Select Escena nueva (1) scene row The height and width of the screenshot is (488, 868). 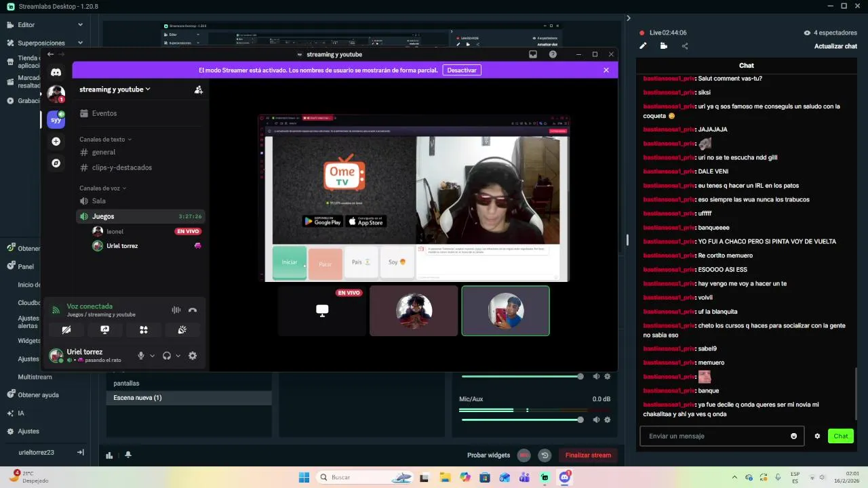pyautogui.click(x=189, y=398)
